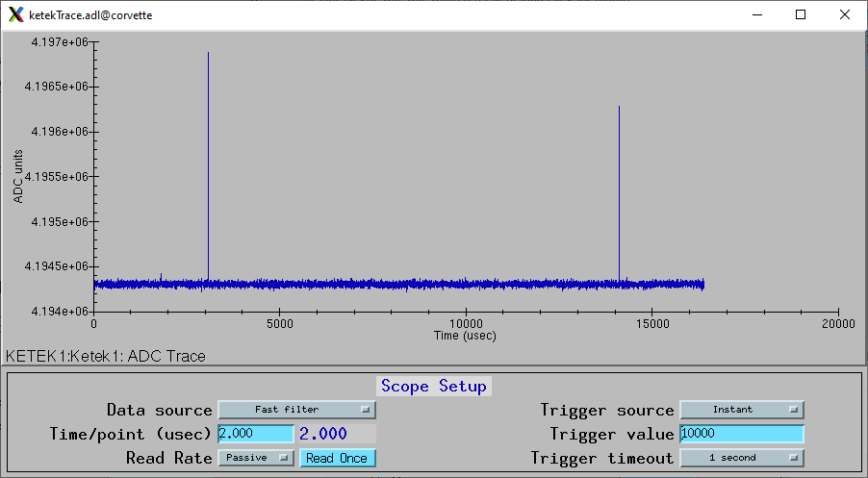Click the Trigger value label
This screenshot has height=478, width=868.
(612, 434)
